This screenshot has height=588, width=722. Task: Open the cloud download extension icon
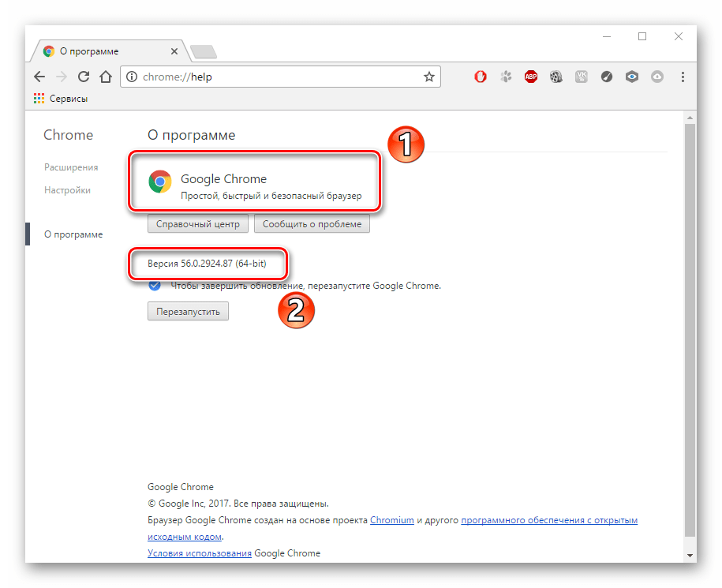[x=657, y=77]
